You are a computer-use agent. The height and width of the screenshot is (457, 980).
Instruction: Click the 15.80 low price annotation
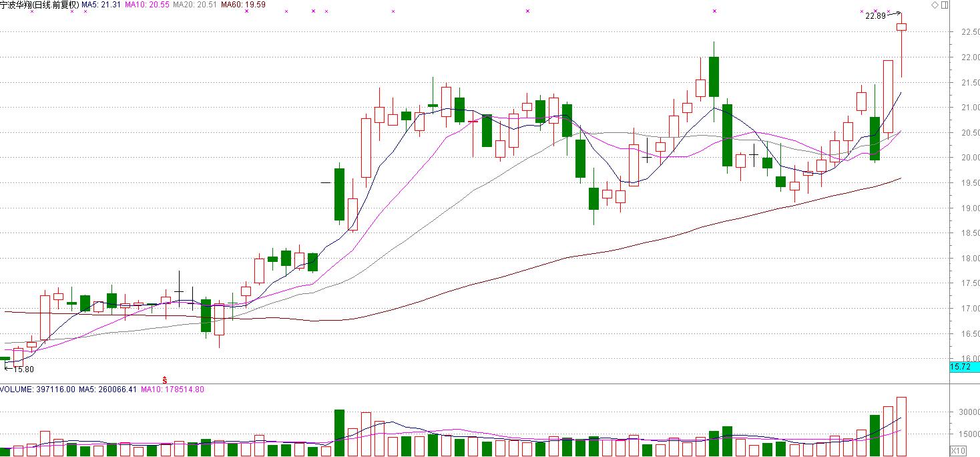click(23, 369)
